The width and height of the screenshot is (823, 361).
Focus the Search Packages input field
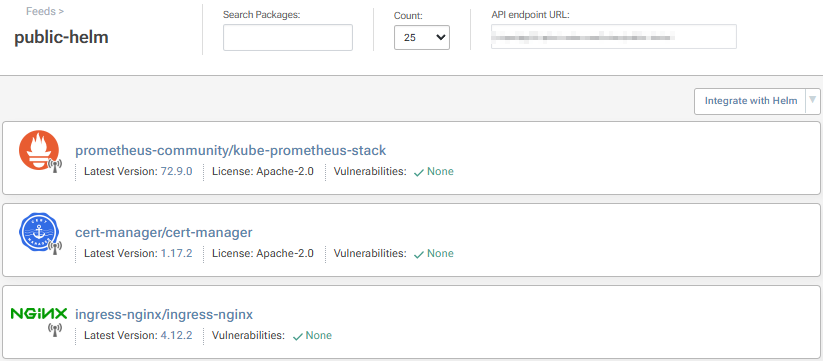tap(288, 37)
